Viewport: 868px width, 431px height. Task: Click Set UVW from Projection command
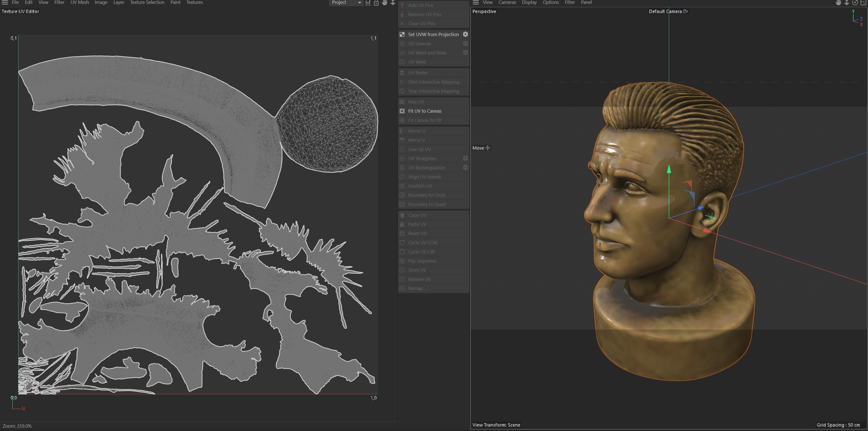433,34
